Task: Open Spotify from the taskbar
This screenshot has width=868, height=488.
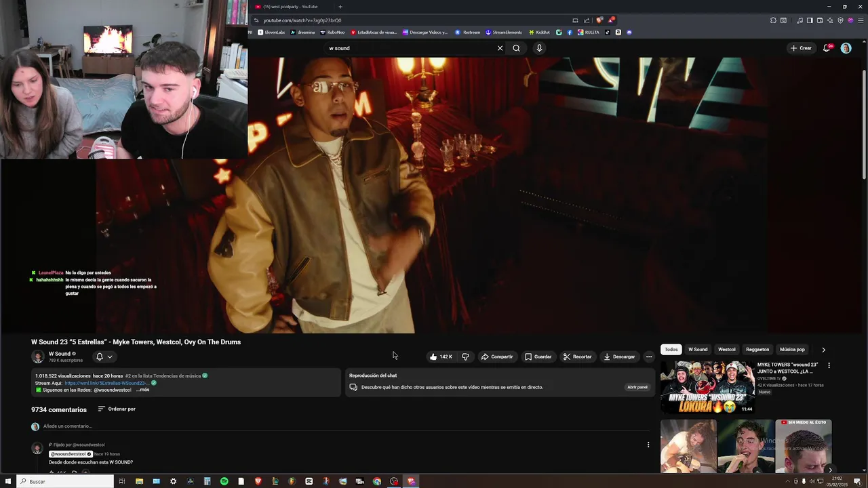Action: 224,481
